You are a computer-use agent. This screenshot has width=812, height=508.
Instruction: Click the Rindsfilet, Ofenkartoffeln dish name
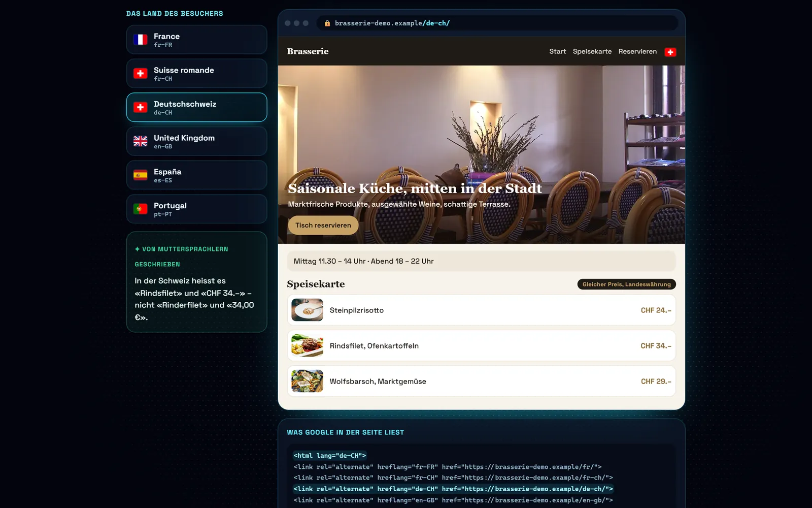(x=374, y=346)
